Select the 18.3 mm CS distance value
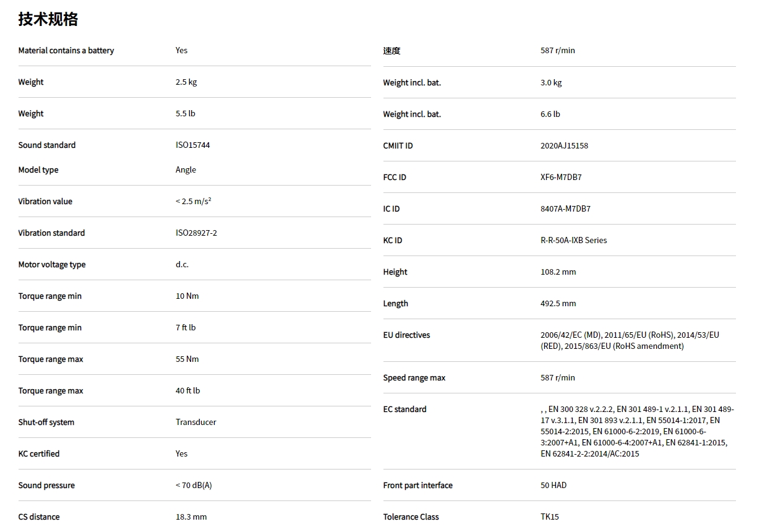The height and width of the screenshot is (532, 757). (x=191, y=517)
